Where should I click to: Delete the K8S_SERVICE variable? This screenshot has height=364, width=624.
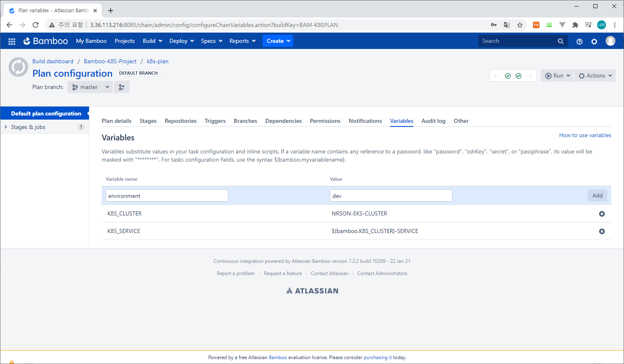[602, 231]
